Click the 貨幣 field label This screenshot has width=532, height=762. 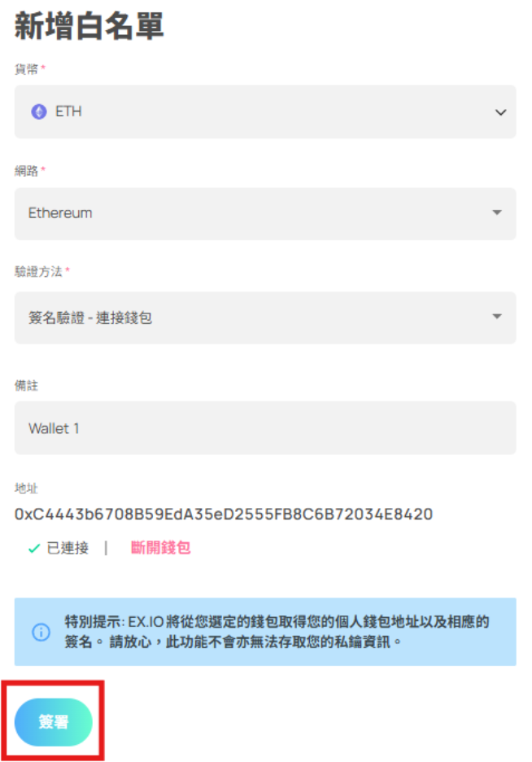27,69
